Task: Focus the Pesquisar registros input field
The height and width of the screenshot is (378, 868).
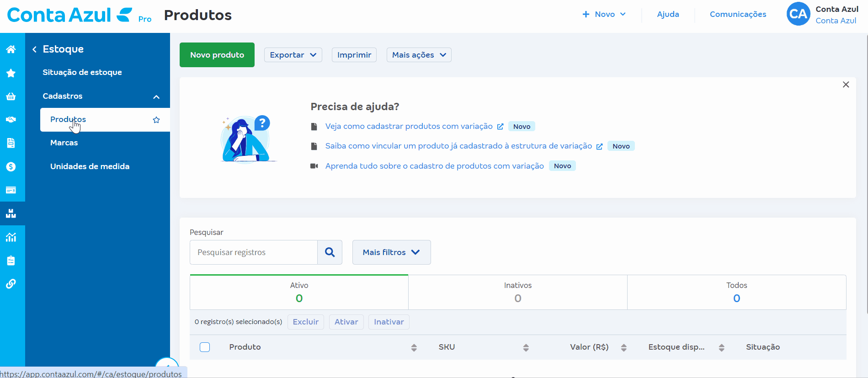Action: pos(254,252)
